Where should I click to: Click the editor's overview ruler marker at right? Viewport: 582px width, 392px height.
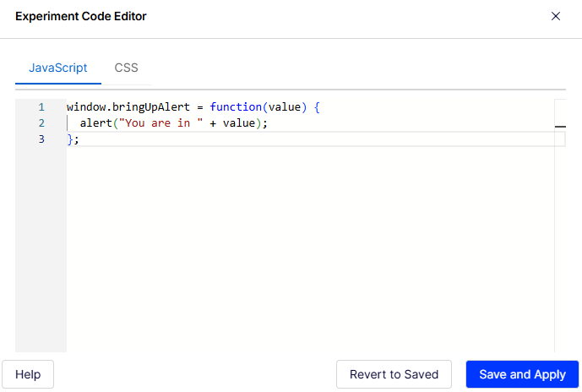[560, 125]
